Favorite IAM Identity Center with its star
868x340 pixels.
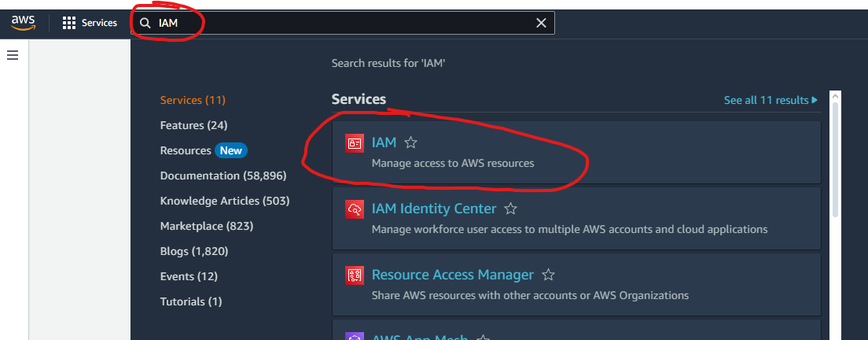[x=510, y=209]
